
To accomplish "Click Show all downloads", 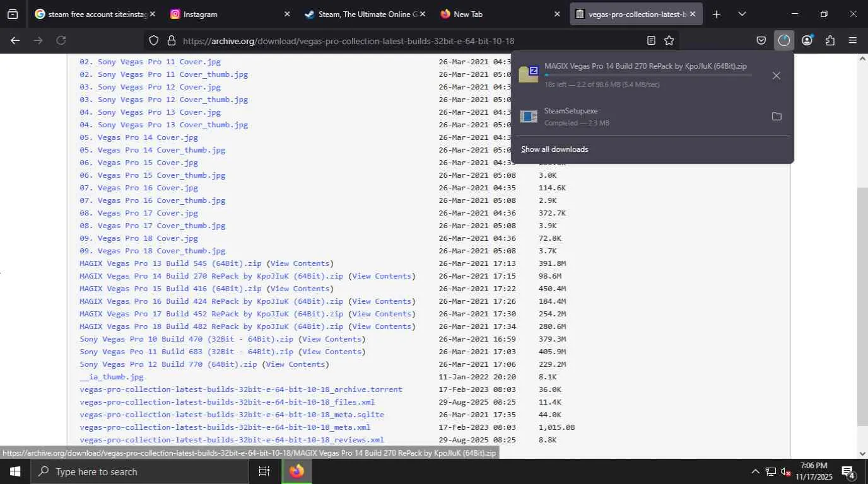I will (x=554, y=149).
